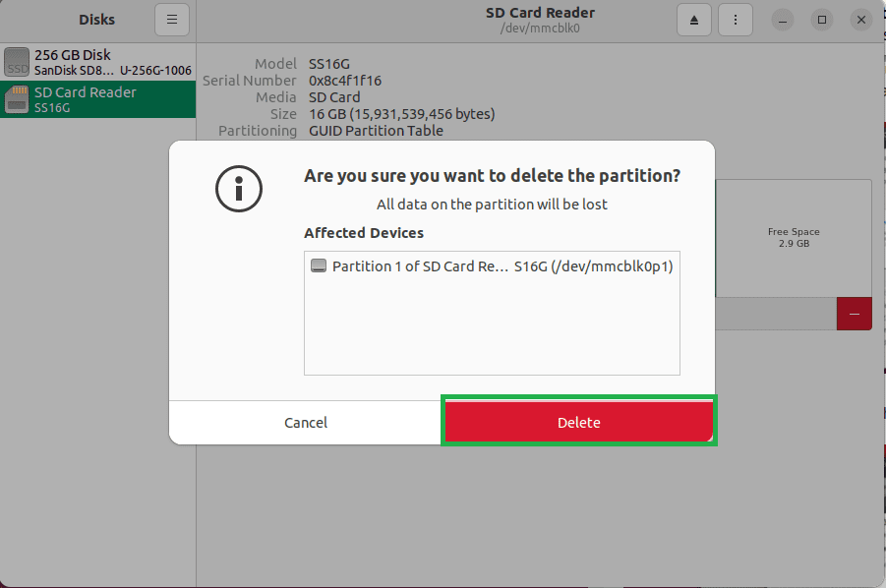Maximize the Disks window
The image size is (886, 588).
822,20
